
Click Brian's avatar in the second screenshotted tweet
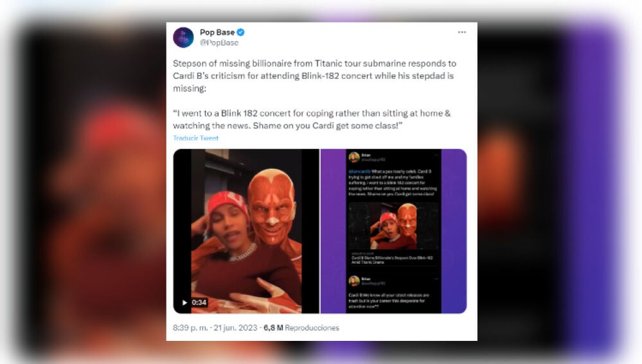353,281
